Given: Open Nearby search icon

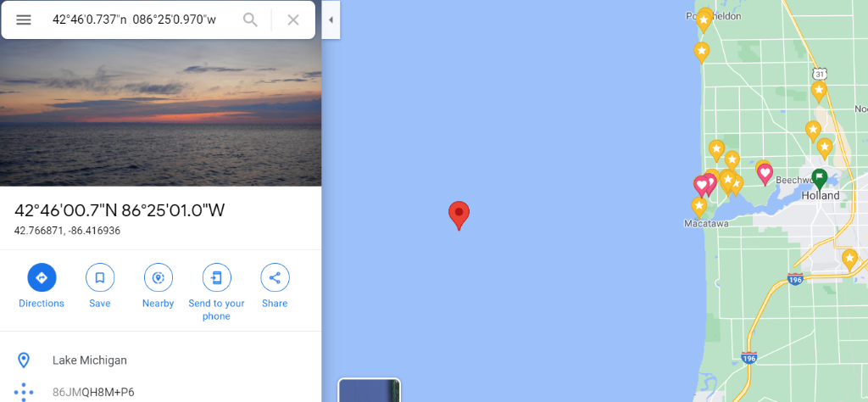Looking at the screenshot, I should click(x=159, y=277).
